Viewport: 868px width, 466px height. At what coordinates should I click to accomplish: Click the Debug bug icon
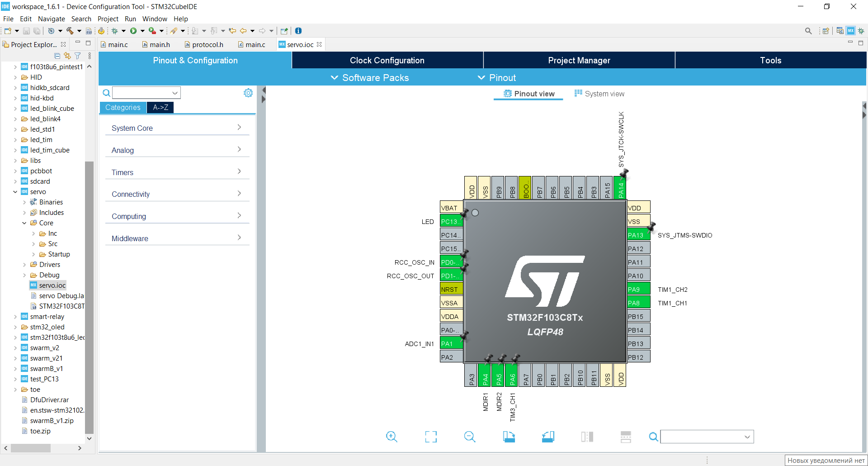pyautogui.click(x=115, y=31)
